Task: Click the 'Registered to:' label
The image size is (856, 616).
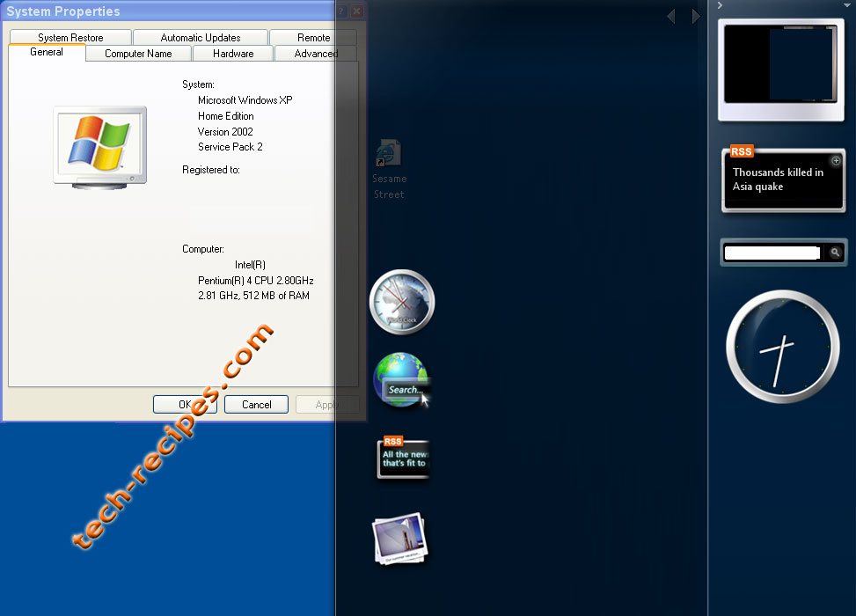Action: pos(211,170)
